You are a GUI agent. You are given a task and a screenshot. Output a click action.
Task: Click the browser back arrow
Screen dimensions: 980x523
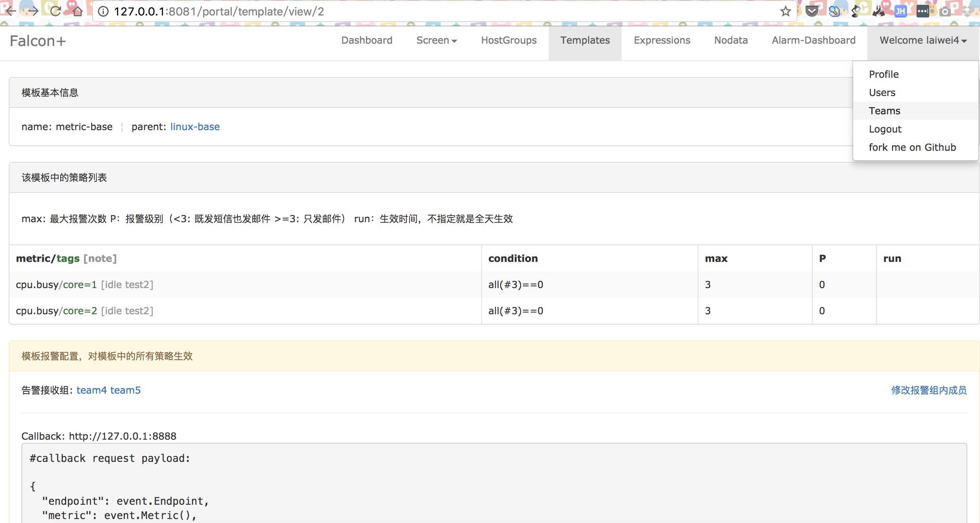[11, 11]
